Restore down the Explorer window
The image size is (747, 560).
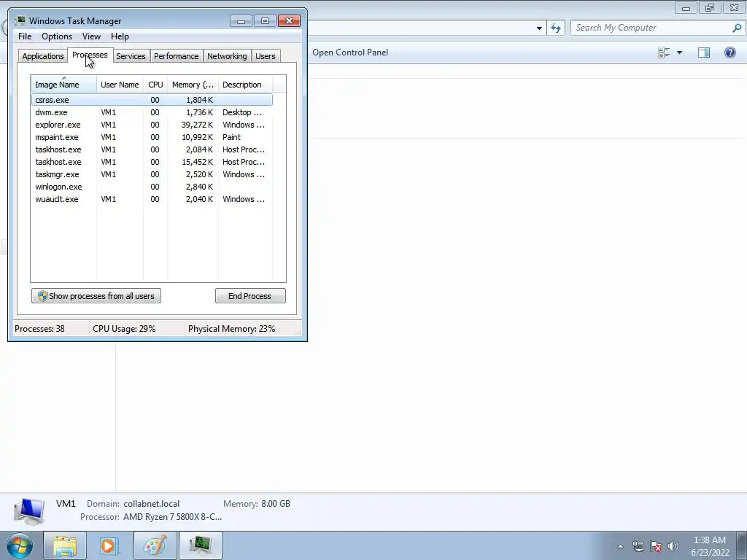(x=710, y=7)
